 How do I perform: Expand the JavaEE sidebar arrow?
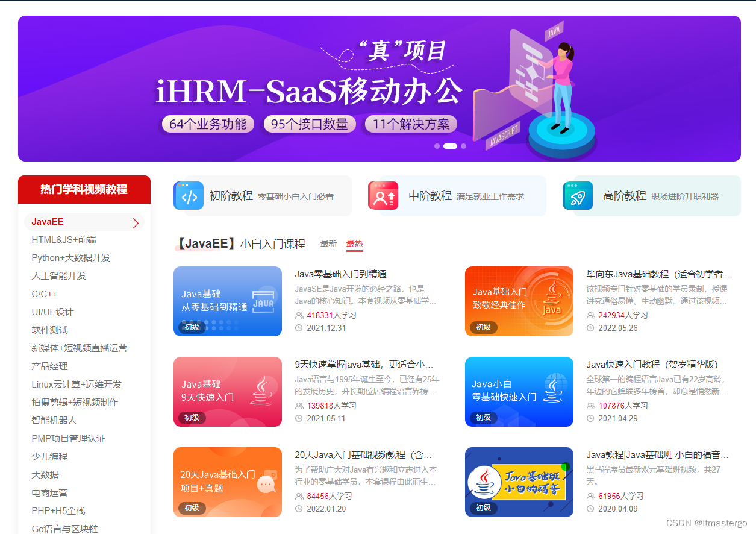click(136, 224)
